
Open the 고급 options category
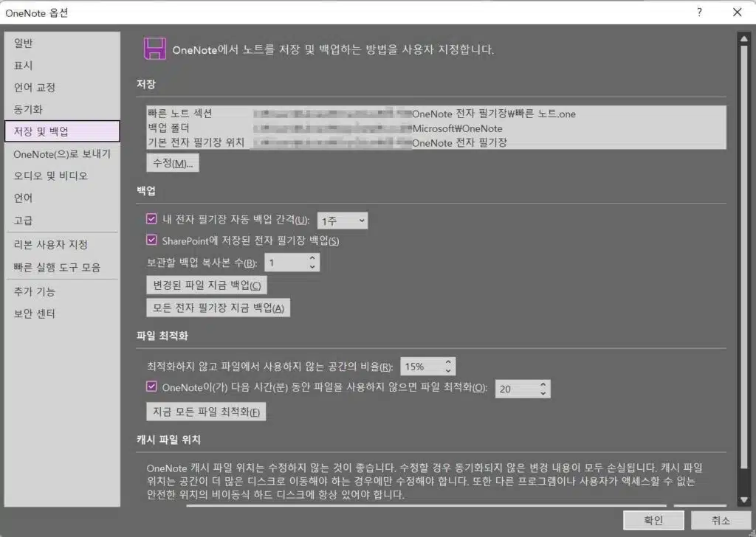pos(62,221)
